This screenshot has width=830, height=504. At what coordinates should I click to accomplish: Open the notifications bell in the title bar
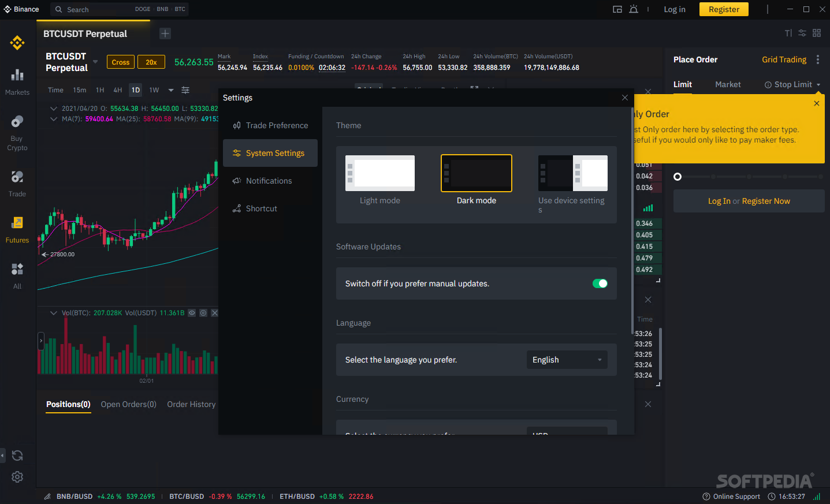[x=634, y=9]
